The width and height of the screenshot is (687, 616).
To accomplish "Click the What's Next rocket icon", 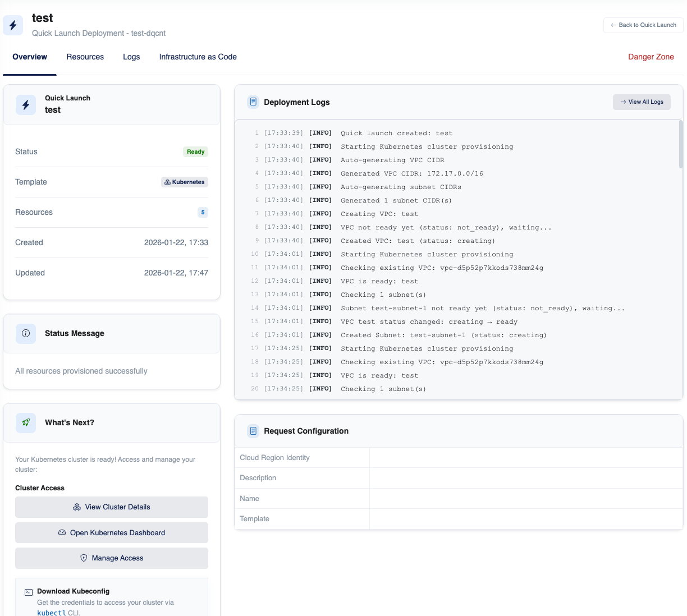I will pyautogui.click(x=26, y=422).
